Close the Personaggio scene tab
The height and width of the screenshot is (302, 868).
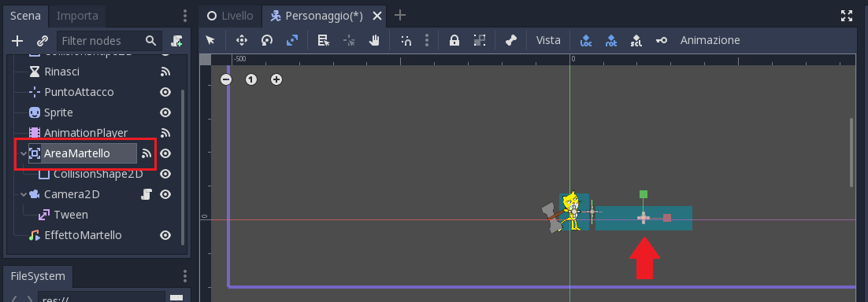coord(377,16)
